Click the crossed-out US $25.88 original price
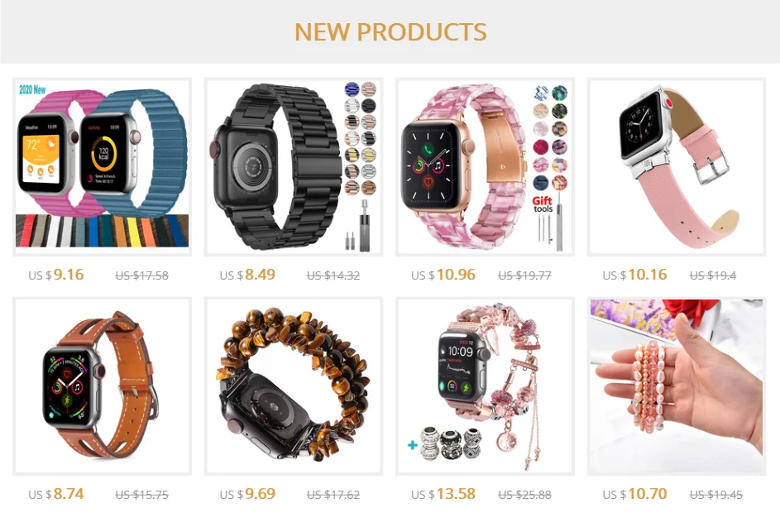The height and width of the screenshot is (532, 780). pyautogui.click(x=524, y=495)
